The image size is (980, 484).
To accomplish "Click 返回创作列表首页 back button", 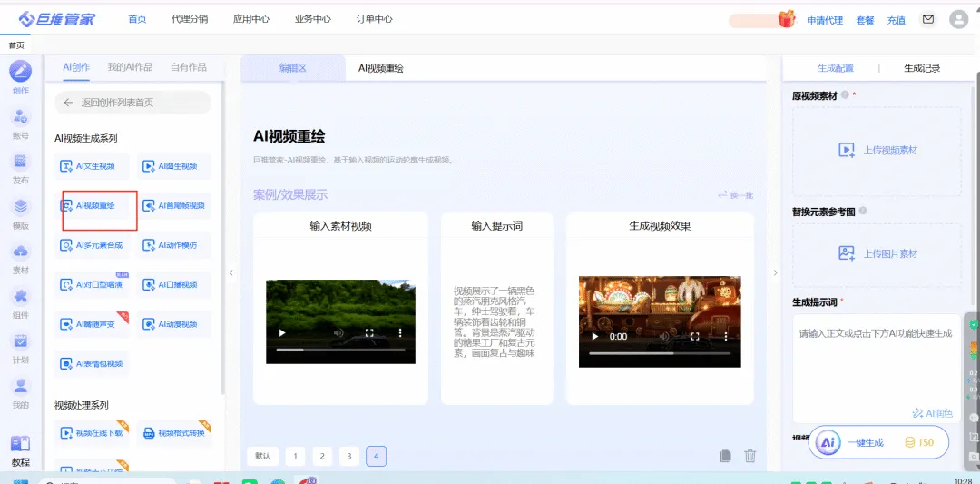I will 133,103.
